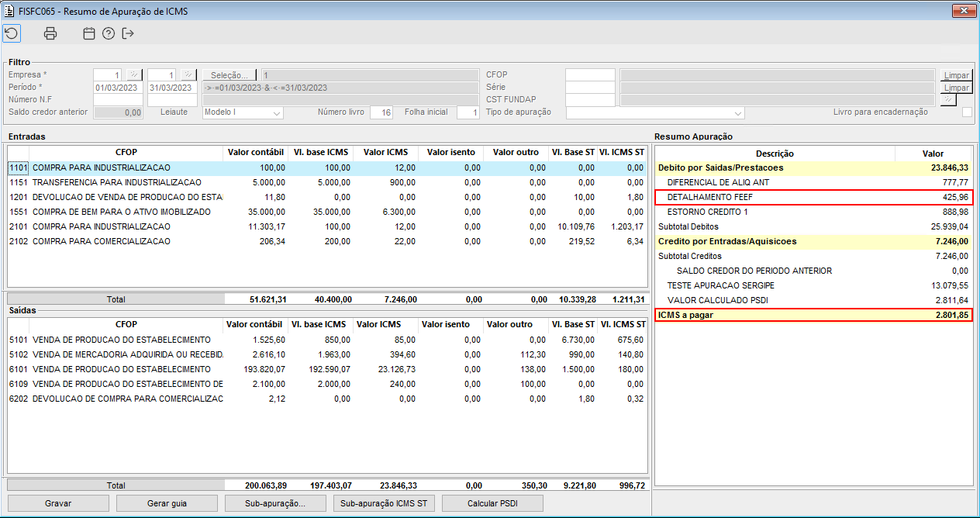Screen dimensions: 980x518
Task: Open the calendar toolbar icon
Action: [89, 33]
